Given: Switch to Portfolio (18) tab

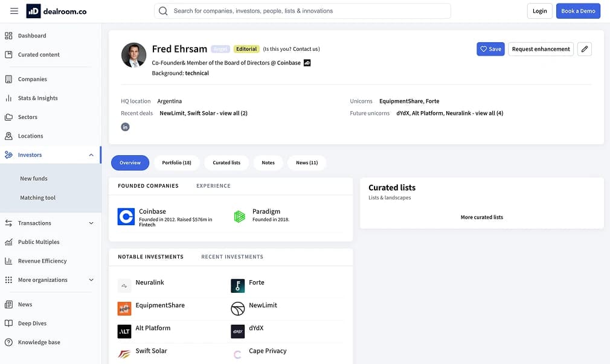Looking at the screenshot, I should [176, 163].
